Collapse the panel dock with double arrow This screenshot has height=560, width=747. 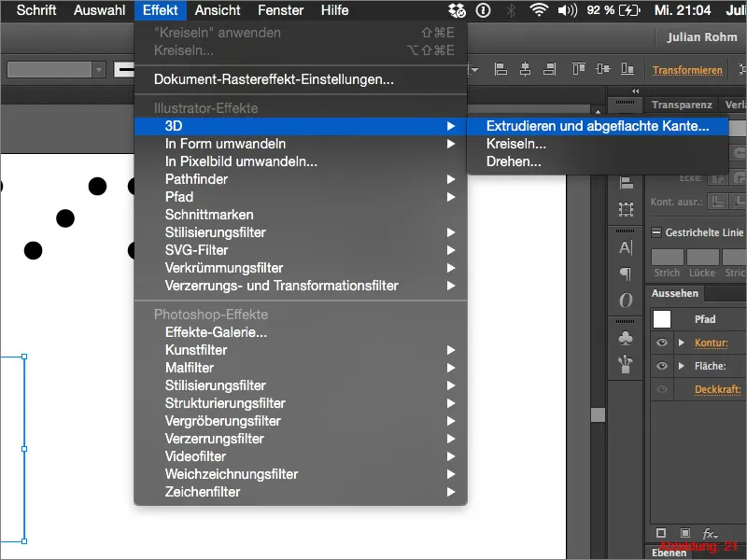coord(635,91)
